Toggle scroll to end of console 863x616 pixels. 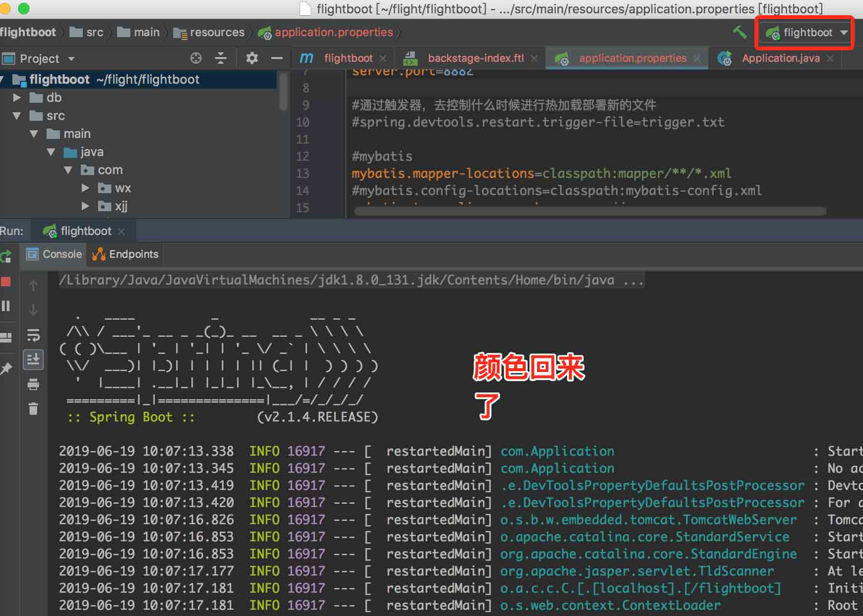click(33, 360)
